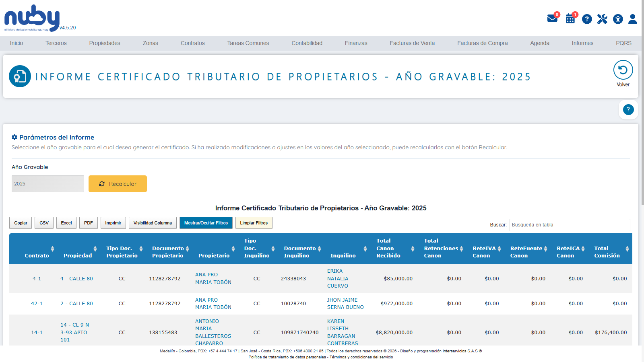Screen dimensions: 644x362
Task: Click the Recalcular button
Action: pos(118,184)
